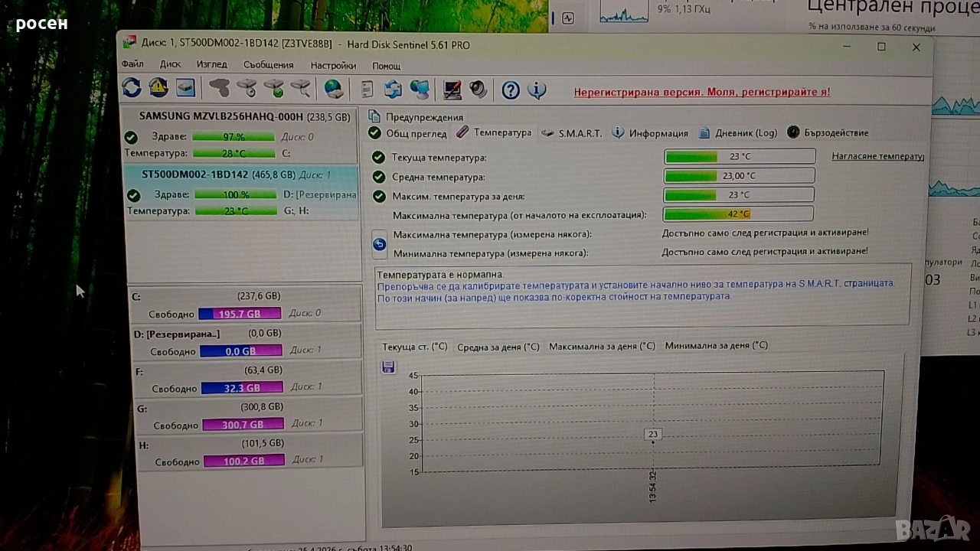Open the Диск menu
The width and height of the screenshot is (980, 551).
pos(170,65)
